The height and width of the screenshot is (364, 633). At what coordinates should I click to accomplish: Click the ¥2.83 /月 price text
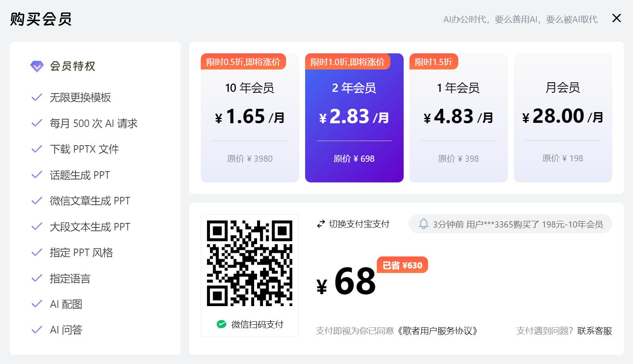click(354, 117)
